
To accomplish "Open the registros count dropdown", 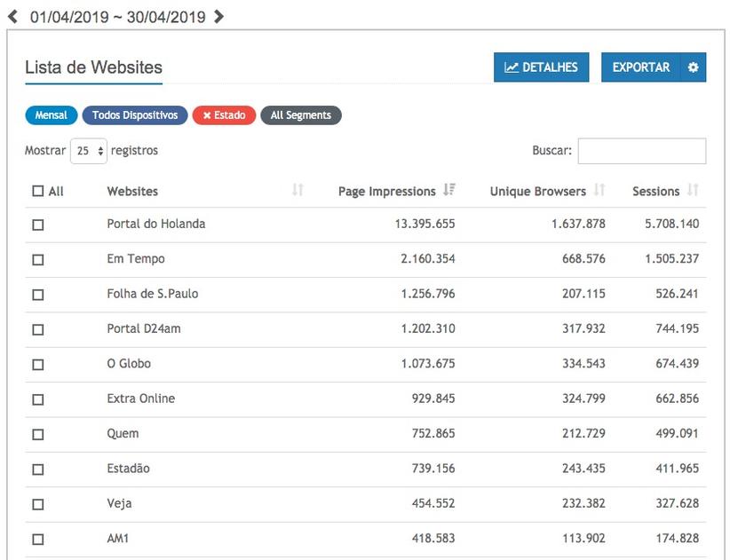I will point(89,151).
